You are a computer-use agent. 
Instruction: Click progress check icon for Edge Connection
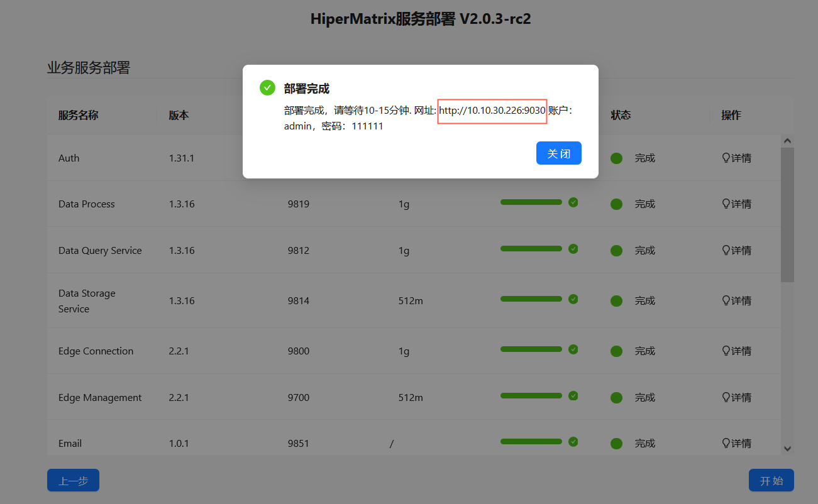573,349
